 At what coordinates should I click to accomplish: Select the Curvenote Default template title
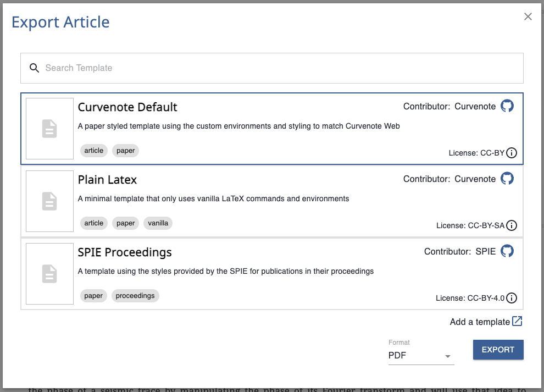click(127, 107)
